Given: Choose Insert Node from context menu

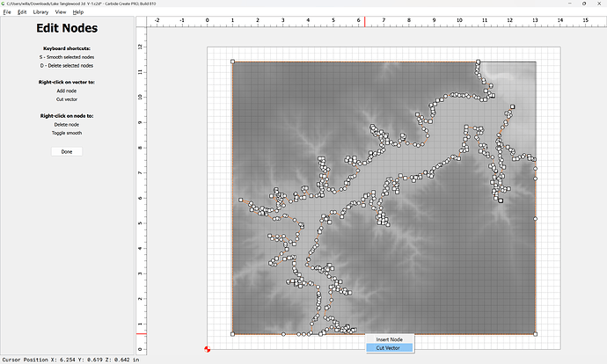Looking at the screenshot, I should point(390,339).
